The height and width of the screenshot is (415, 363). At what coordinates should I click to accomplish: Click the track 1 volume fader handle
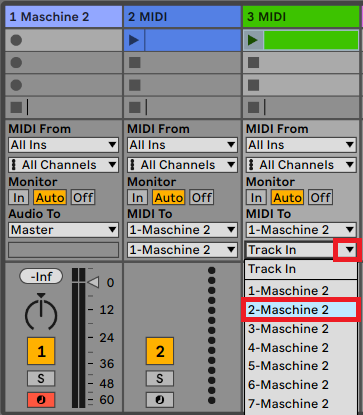93,283
